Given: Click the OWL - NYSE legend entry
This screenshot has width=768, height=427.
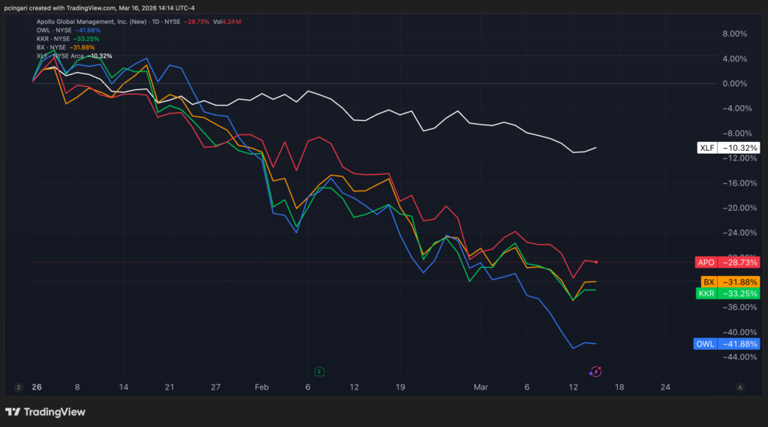Looking at the screenshot, I should coord(68,30).
